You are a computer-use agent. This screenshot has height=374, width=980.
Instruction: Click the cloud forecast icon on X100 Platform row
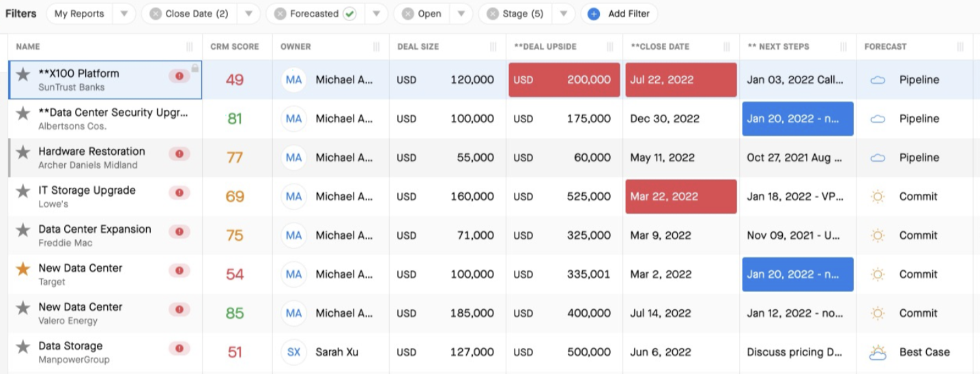coord(878,80)
